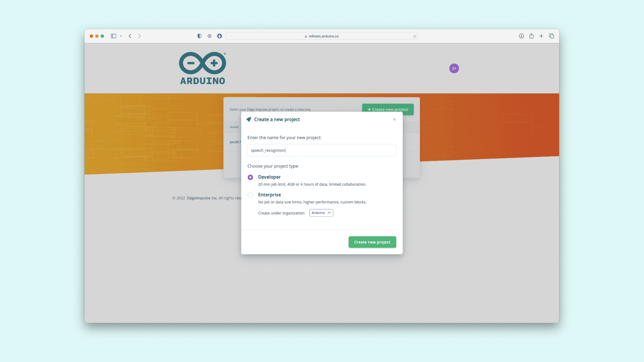The image size is (644, 362).
Task: Expand the Arduino organization dropdown
Action: coord(321,213)
